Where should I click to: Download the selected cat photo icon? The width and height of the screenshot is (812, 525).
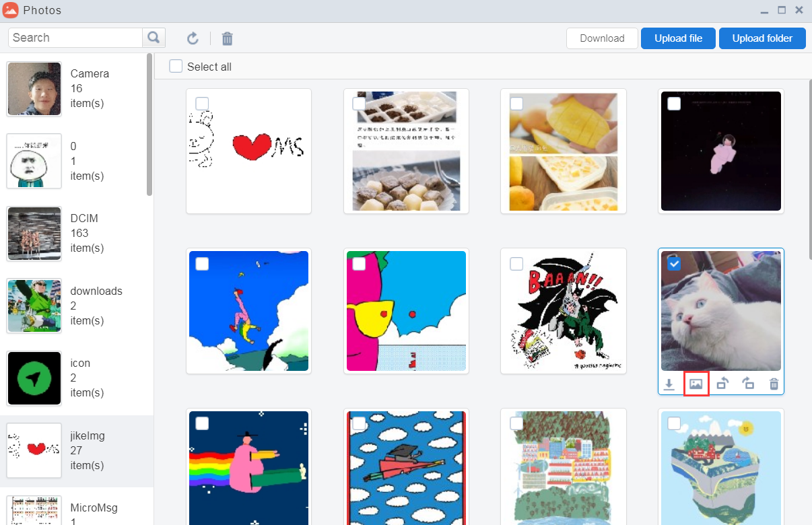point(669,384)
